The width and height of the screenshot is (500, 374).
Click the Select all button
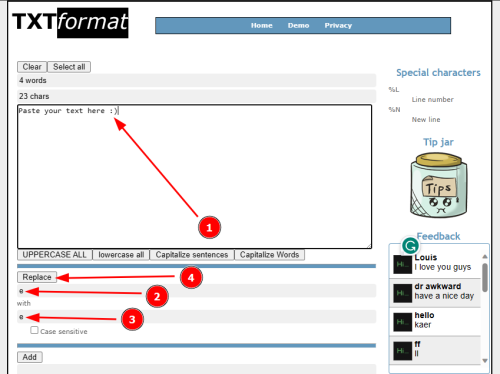click(69, 67)
